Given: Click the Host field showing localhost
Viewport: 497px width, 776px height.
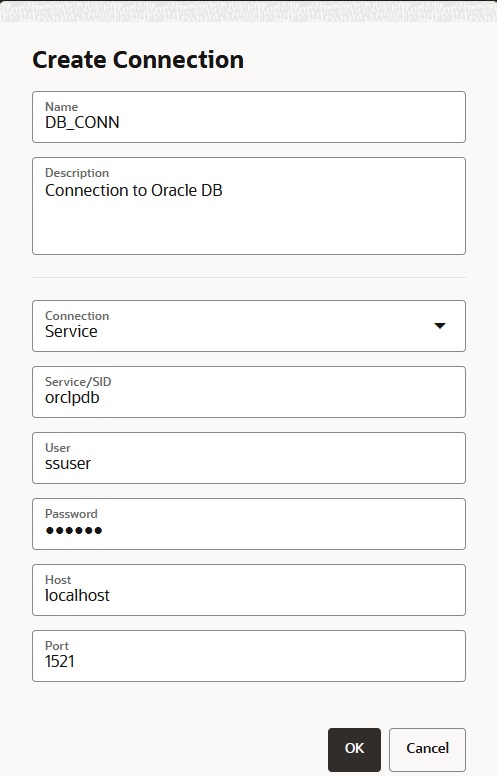Looking at the screenshot, I should (248, 590).
